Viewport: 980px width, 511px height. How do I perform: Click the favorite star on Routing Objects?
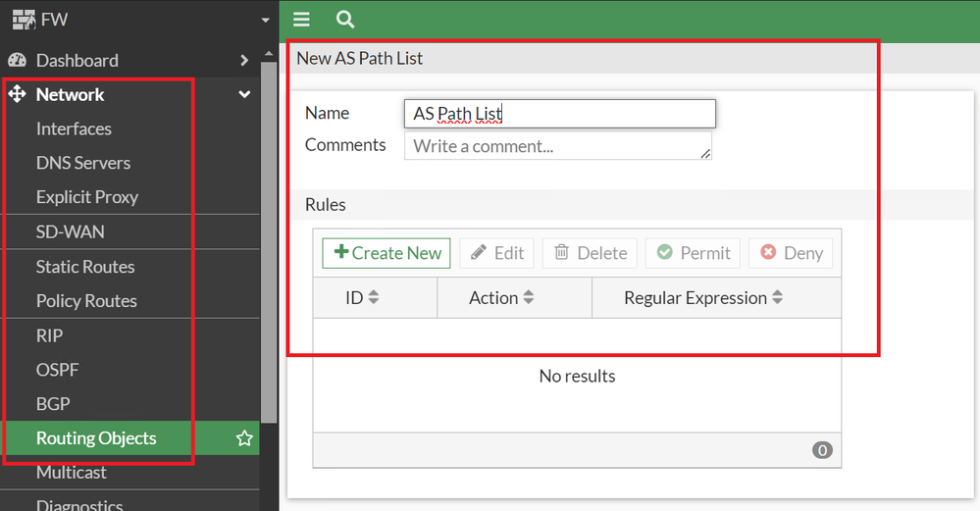pos(244,438)
